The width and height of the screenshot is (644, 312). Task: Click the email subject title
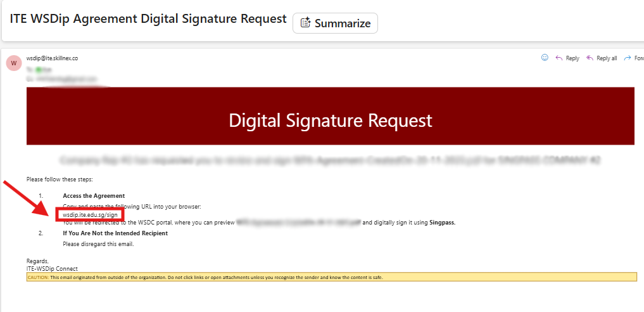coord(148,19)
